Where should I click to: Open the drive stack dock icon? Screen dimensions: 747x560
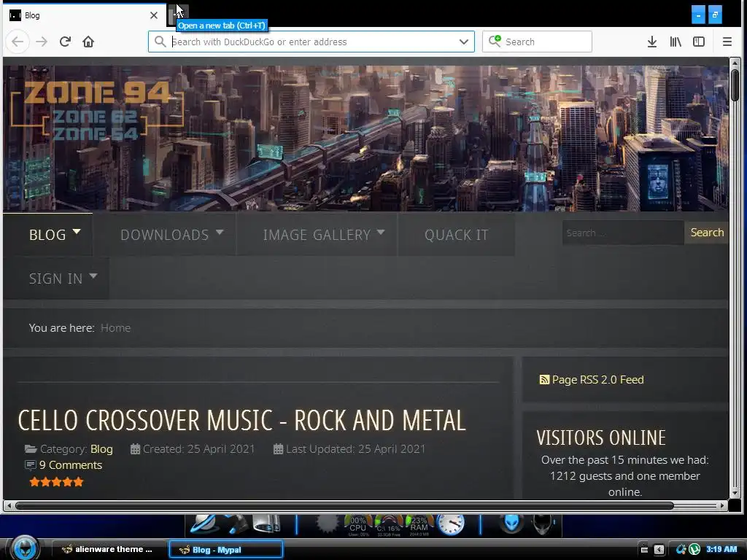click(x=266, y=524)
